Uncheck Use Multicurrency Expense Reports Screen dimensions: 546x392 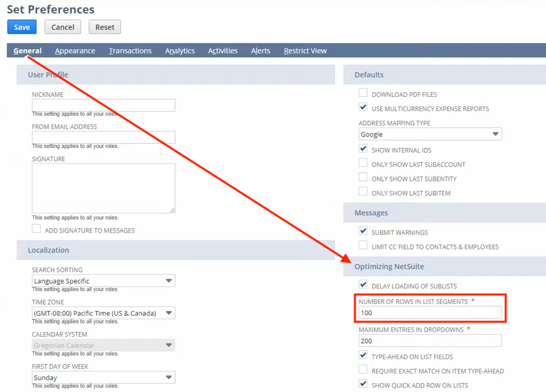363,108
